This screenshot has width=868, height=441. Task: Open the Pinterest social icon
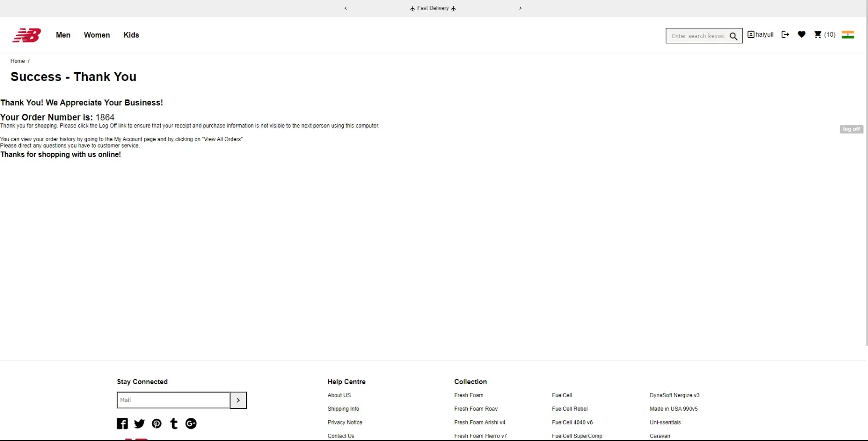tap(157, 424)
